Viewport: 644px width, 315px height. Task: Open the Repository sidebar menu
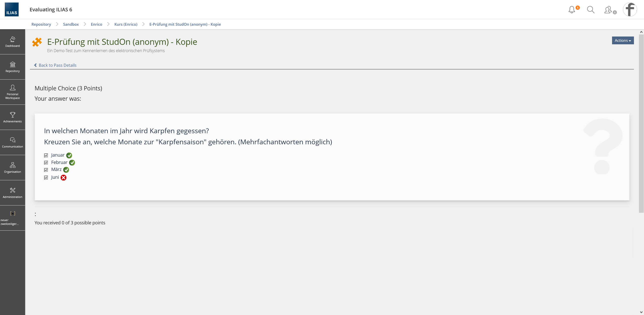13,67
